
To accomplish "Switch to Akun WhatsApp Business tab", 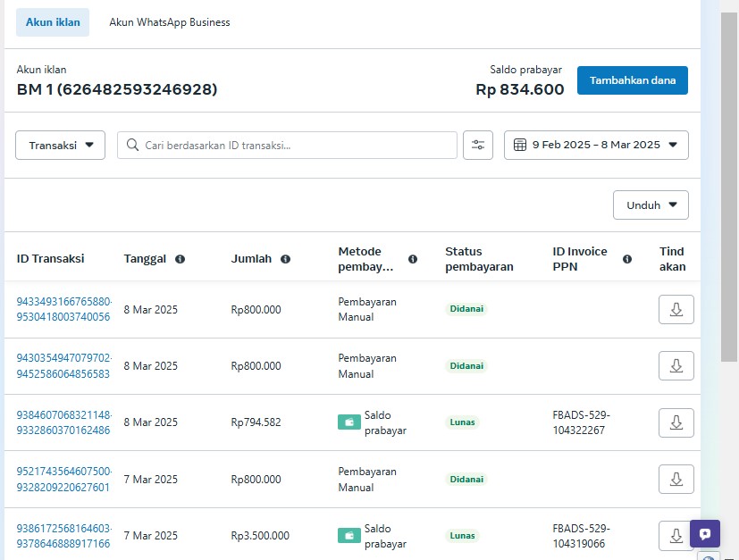I will pos(170,22).
